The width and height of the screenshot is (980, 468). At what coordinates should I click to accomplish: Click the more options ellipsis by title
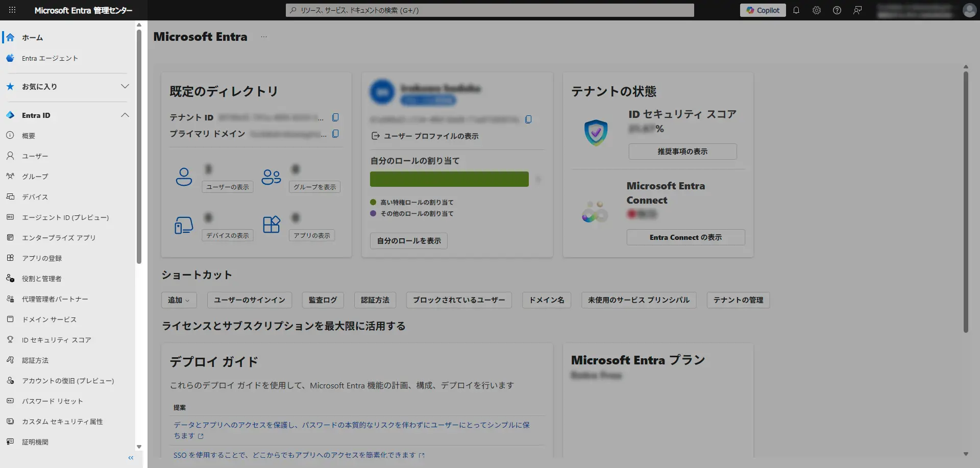point(263,37)
